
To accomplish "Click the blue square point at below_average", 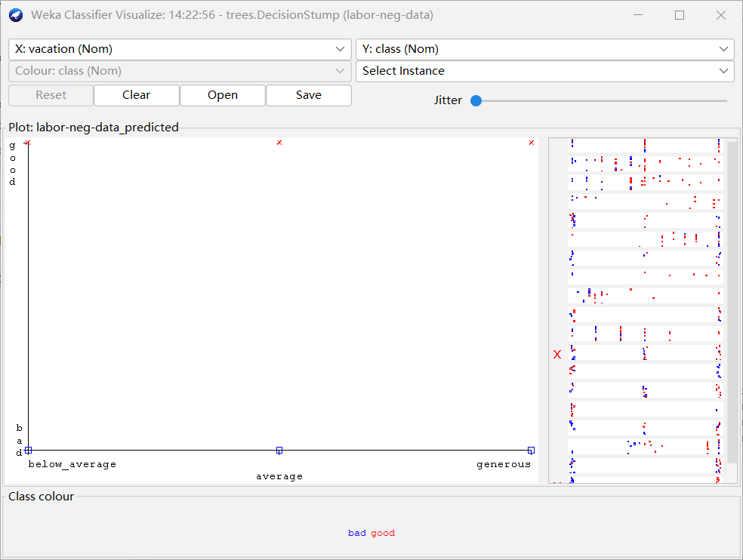I will point(28,451).
